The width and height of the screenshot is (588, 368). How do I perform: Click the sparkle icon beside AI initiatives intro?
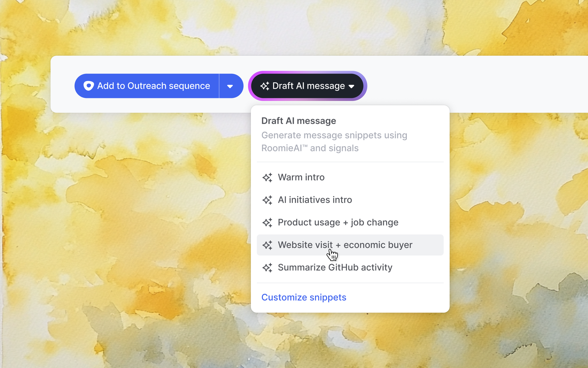[267, 200]
